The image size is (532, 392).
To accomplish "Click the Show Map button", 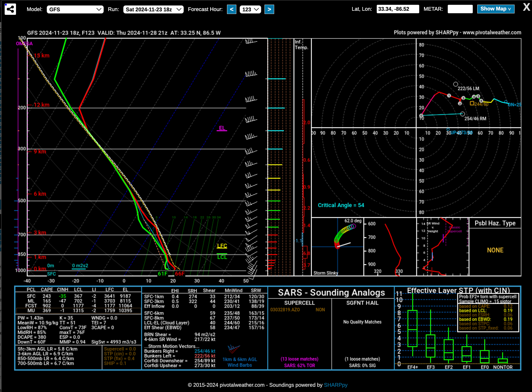I will [x=496, y=9].
